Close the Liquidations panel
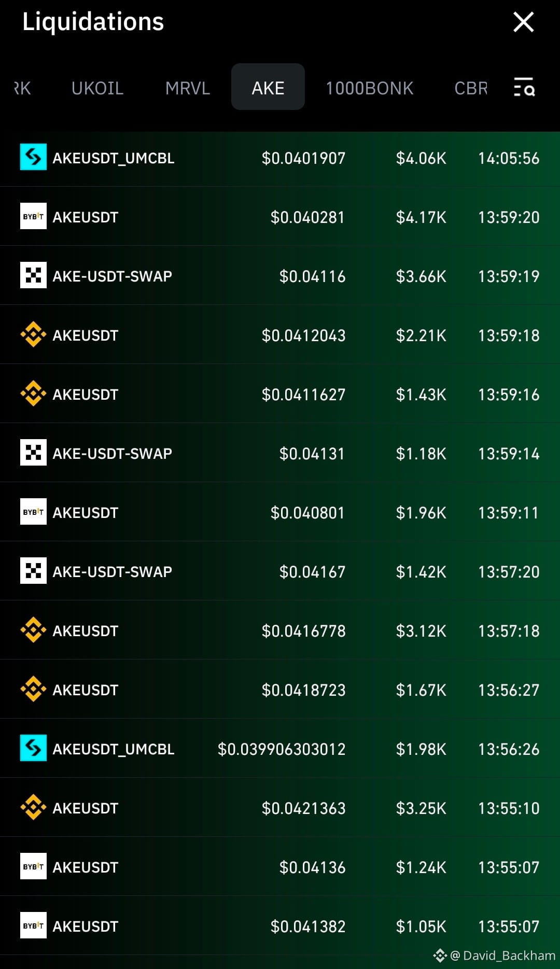This screenshot has width=560, height=969. click(x=523, y=22)
